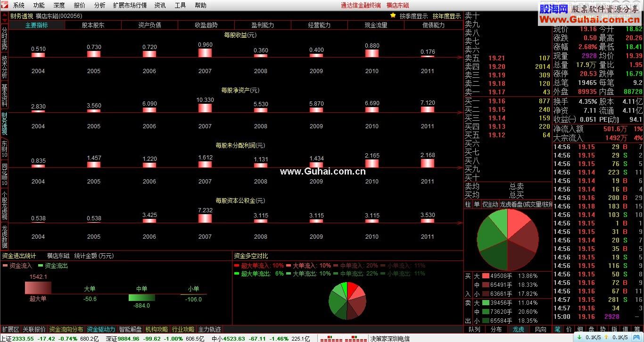The height and width of the screenshot is (342, 644).
Task: Open the 技术分析 sidebar tab
Action: (x=4, y=67)
